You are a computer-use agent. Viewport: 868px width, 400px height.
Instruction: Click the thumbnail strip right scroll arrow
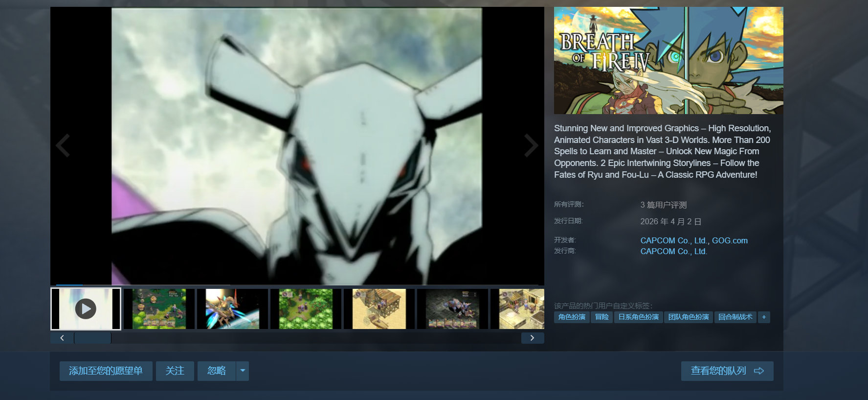coord(533,338)
